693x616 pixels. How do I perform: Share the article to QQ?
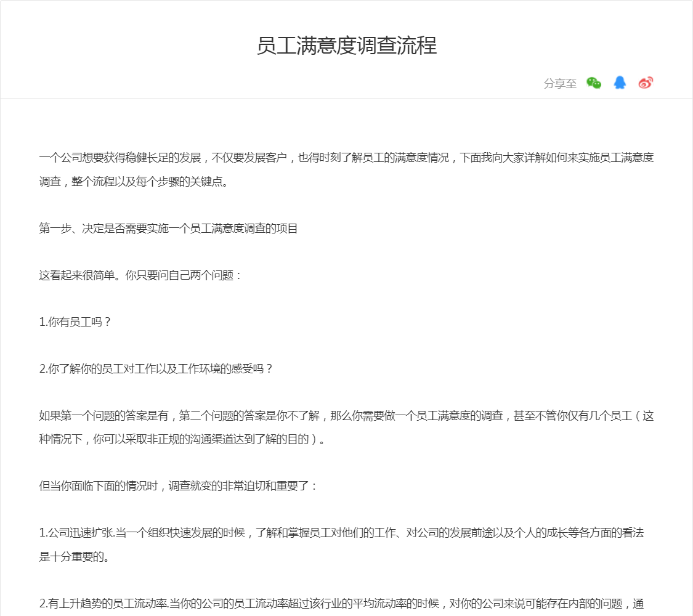tap(620, 83)
